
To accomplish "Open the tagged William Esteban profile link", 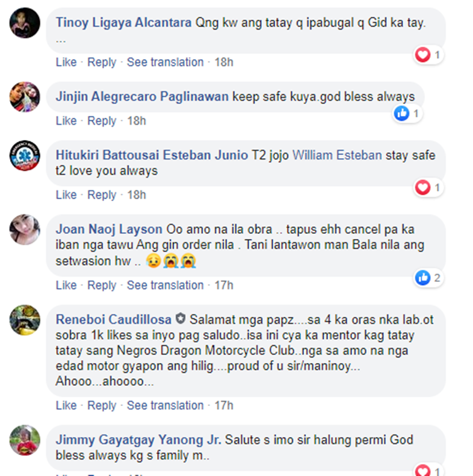I will (337, 155).
